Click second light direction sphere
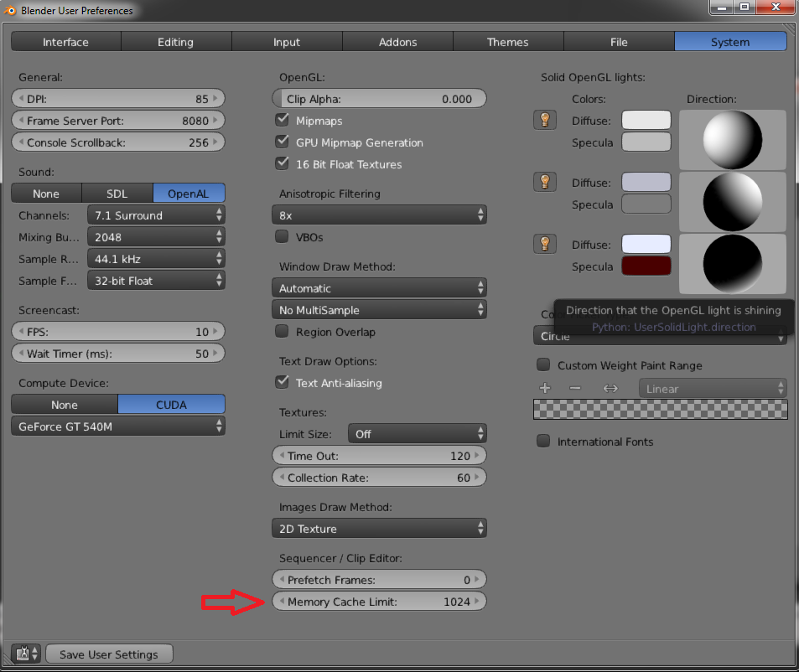The image size is (799, 672). [x=733, y=202]
